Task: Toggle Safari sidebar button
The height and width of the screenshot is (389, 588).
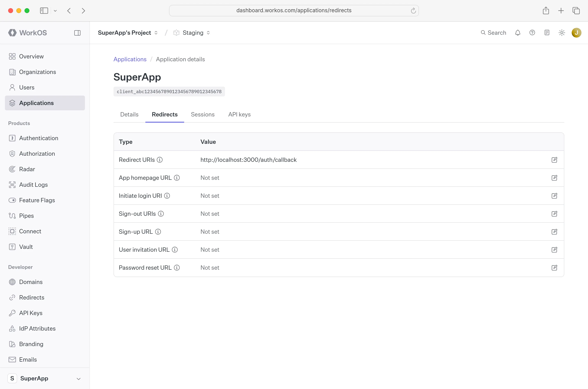Action: click(x=44, y=11)
